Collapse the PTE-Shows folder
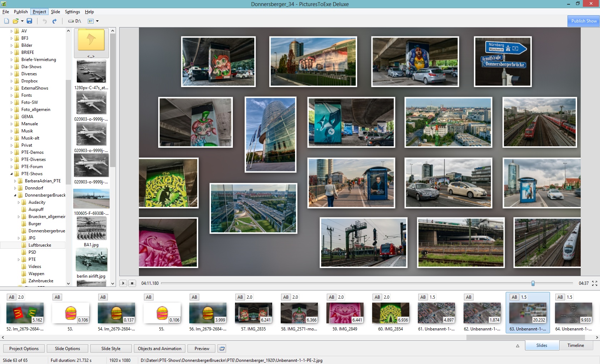600x364 pixels. tap(11, 174)
